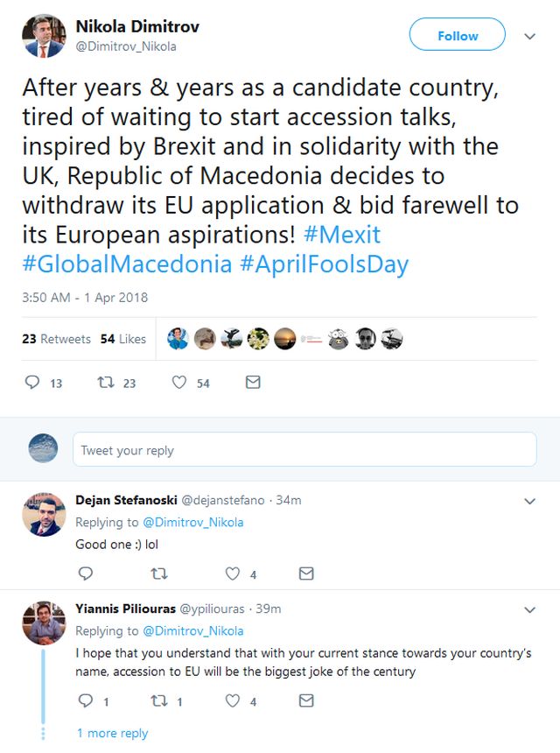Follow Nikola Dimitrov
The image size is (560, 753).
coord(457,35)
